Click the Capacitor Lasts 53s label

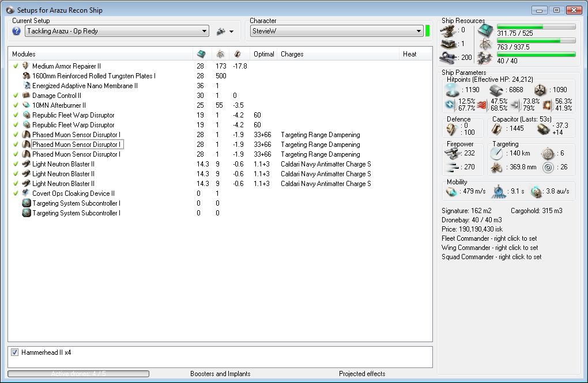(522, 119)
